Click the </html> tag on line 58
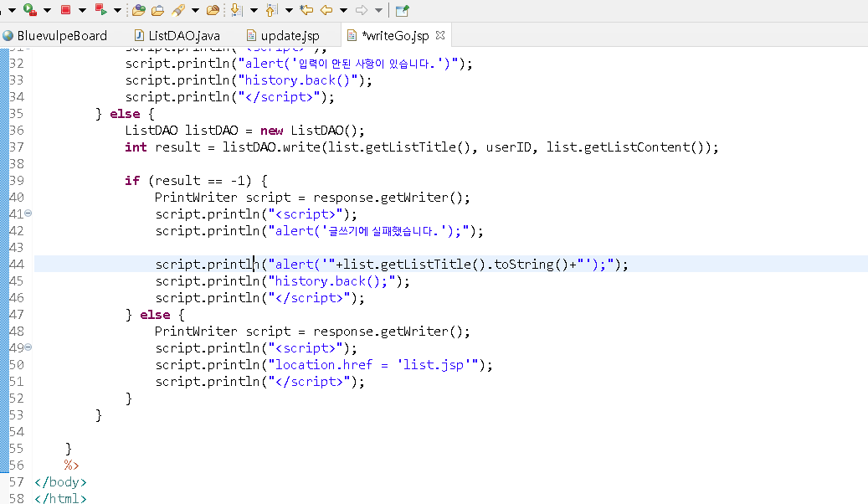Viewport: 868px width, 504px height. pyautogui.click(x=60, y=498)
